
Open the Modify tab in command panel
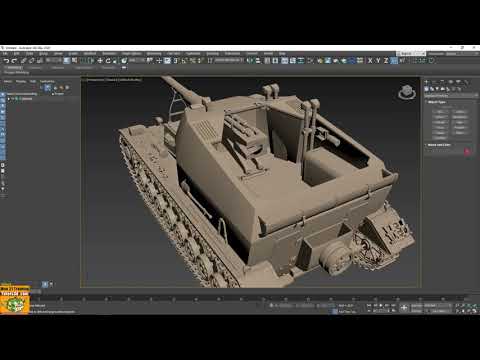434,82
